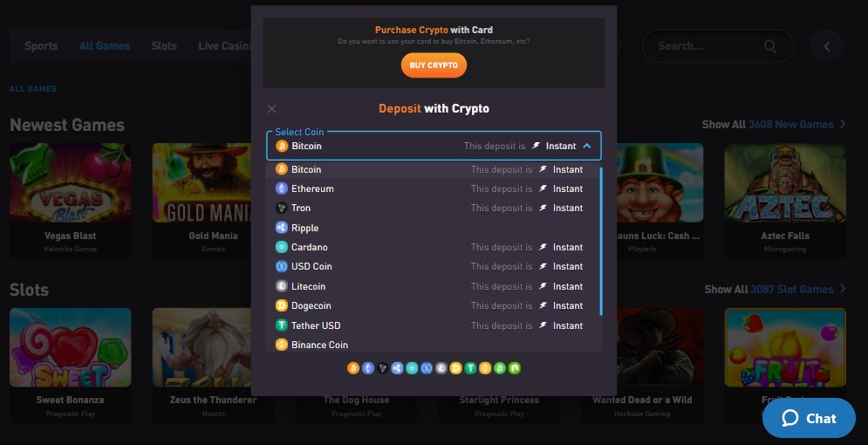The height and width of the screenshot is (445, 868).
Task: Collapse the Select Coin dropdown chevron
Action: click(x=587, y=146)
